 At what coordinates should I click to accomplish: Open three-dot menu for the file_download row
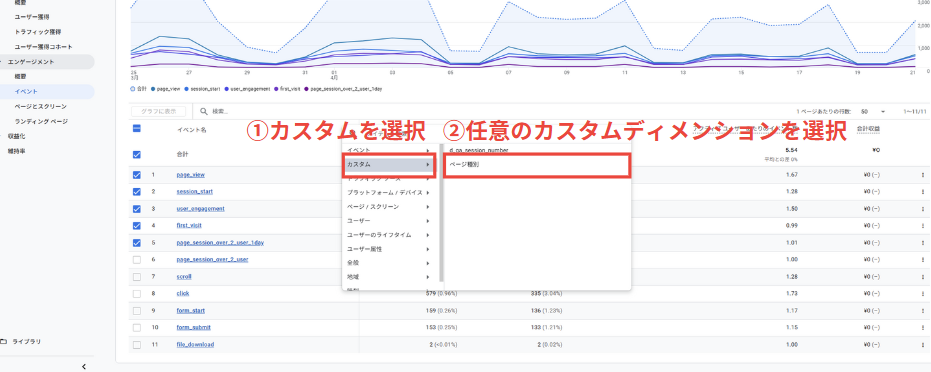(x=923, y=344)
